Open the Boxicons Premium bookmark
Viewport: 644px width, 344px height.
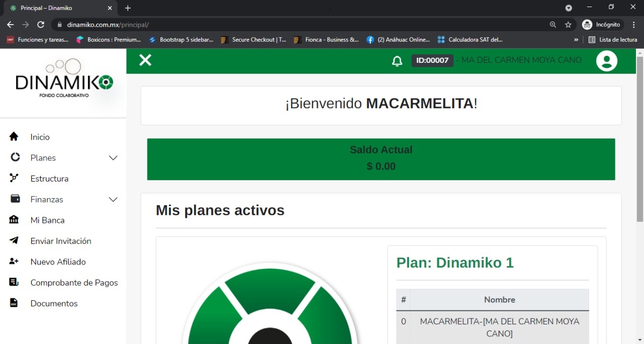pyautogui.click(x=109, y=40)
